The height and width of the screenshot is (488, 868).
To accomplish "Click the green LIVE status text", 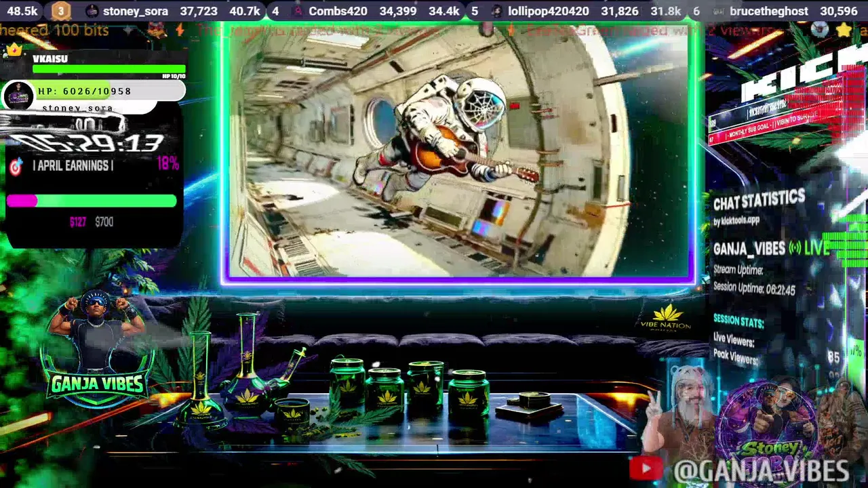I will pyautogui.click(x=817, y=247).
